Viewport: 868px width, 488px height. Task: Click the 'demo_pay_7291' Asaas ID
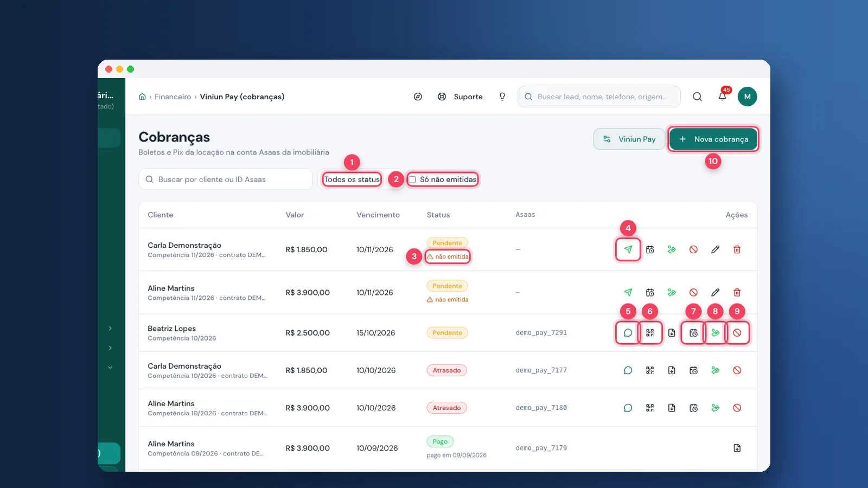coord(541,333)
